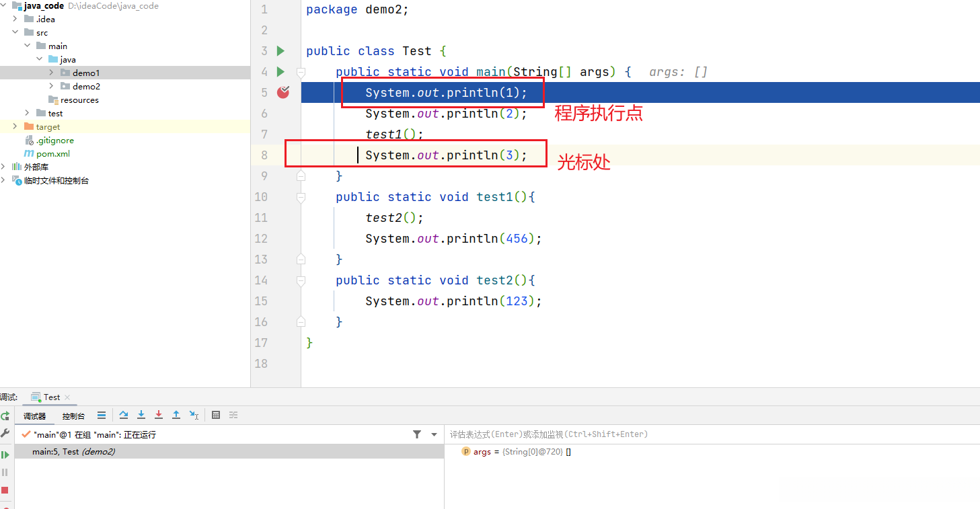Click the fold end marker on line 16

coord(301,321)
